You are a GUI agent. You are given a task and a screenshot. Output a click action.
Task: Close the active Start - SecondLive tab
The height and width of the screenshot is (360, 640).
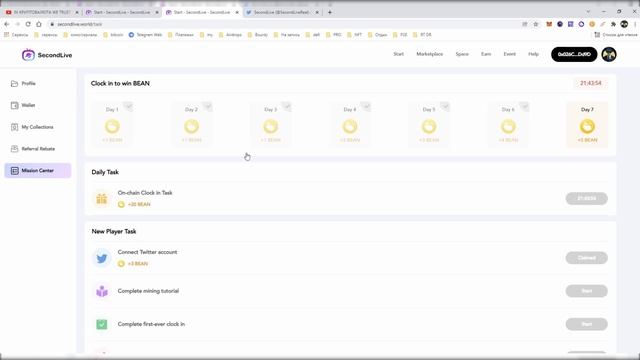coord(237,12)
